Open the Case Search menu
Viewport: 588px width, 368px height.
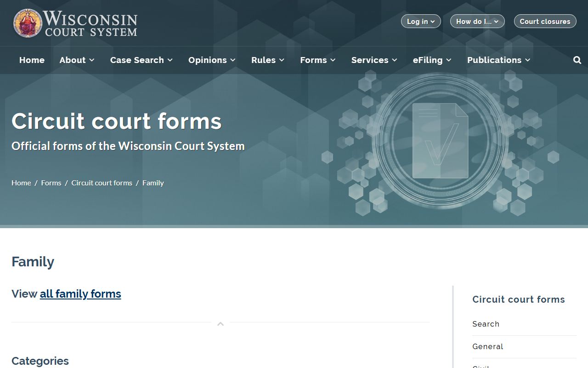141,60
